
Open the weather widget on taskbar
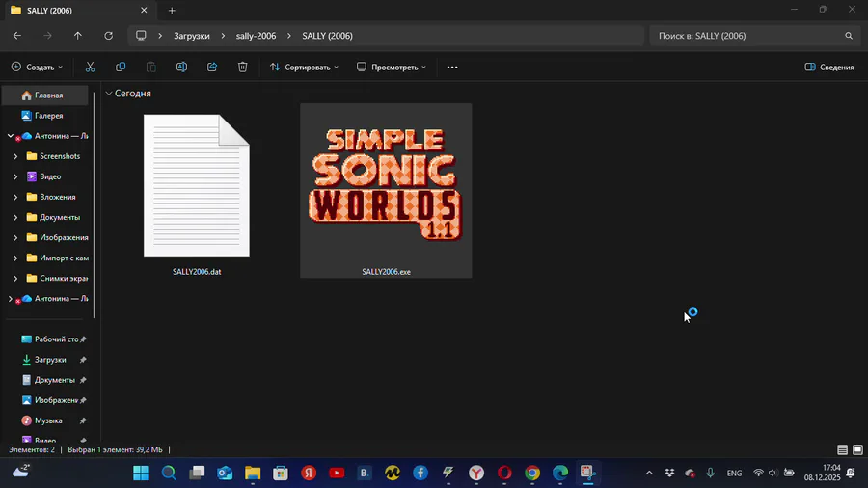coord(21,472)
